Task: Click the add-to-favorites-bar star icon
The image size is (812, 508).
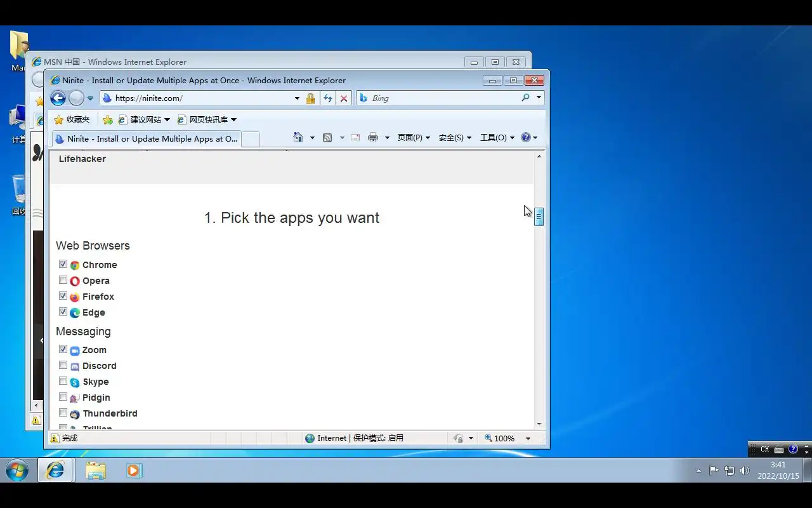Action: [x=108, y=119]
